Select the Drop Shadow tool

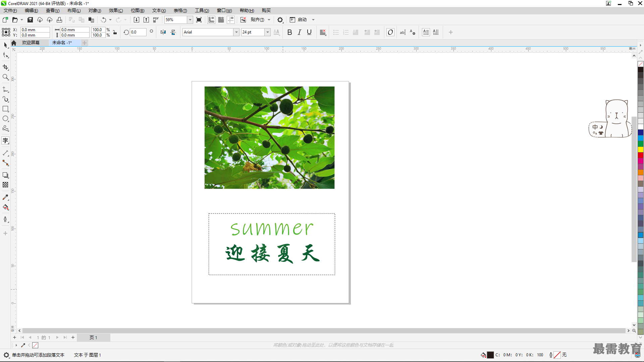click(x=5, y=175)
